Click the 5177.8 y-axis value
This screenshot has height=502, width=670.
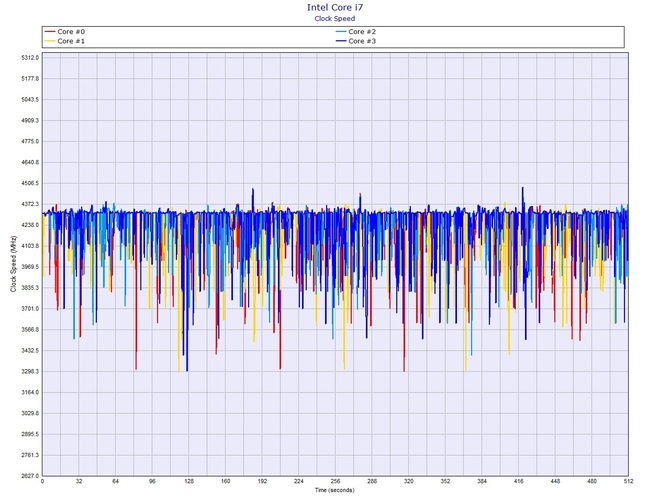30,79
